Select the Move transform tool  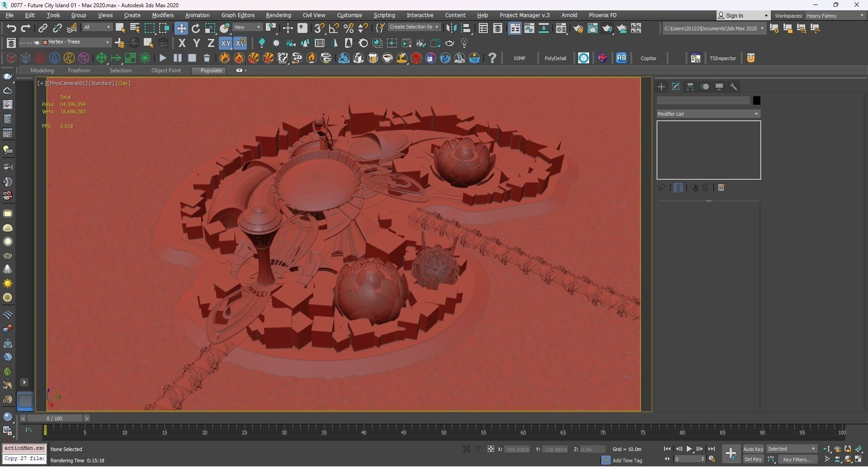coord(181,28)
